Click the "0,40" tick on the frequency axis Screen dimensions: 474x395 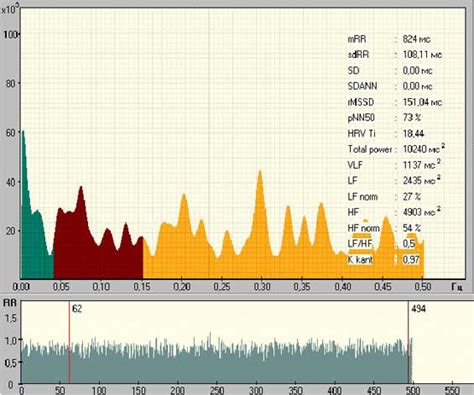tap(343, 287)
